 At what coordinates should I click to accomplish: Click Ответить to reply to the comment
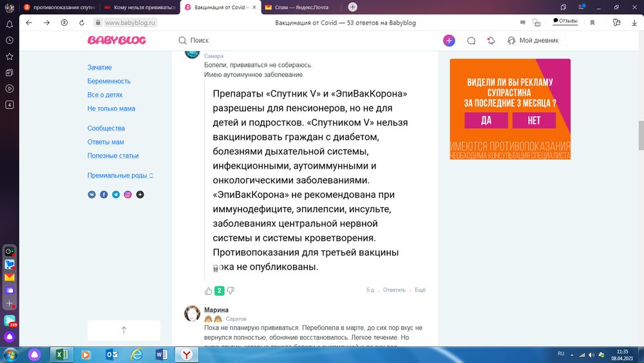394,290
